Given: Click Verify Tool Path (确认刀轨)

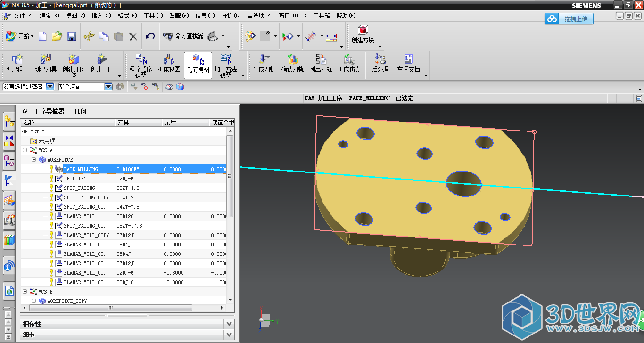Looking at the screenshot, I should point(292,64).
